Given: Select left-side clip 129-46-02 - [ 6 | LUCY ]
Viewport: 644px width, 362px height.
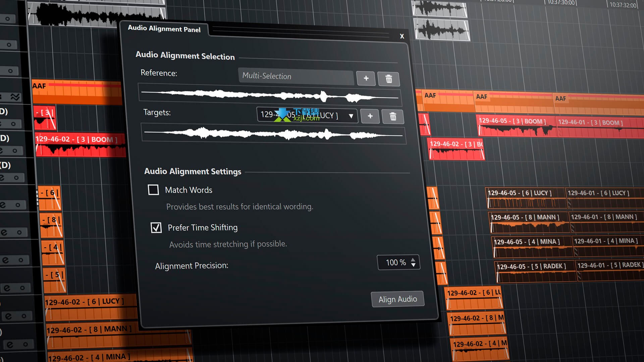Looking at the screenshot, I should click(x=91, y=308).
